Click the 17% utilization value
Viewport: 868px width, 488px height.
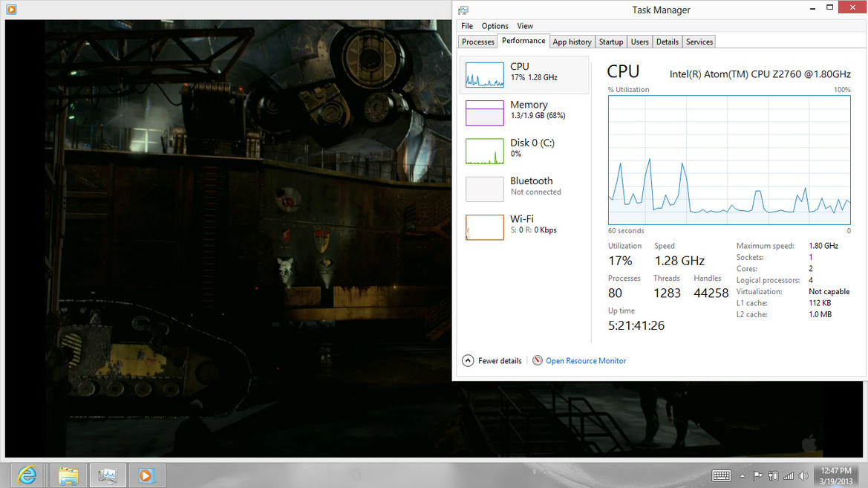[x=620, y=261]
